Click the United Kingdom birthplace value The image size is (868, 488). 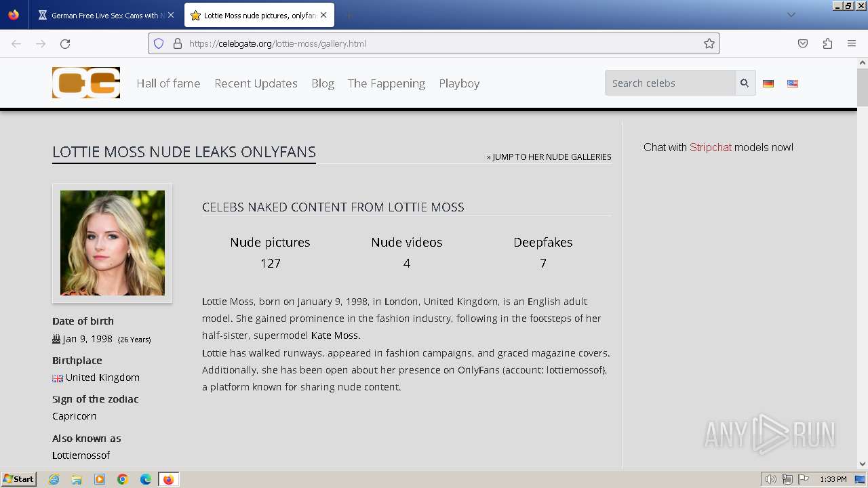coord(102,378)
